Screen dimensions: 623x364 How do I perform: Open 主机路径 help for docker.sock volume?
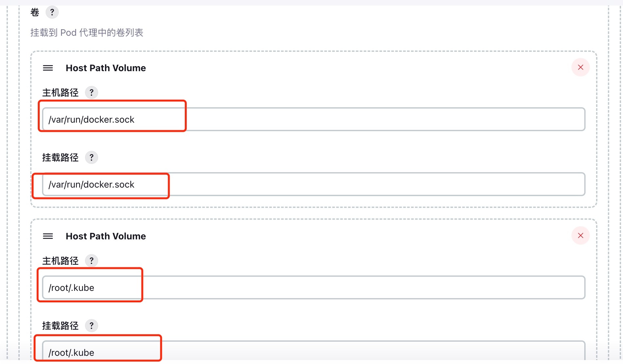pyautogui.click(x=92, y=92)
